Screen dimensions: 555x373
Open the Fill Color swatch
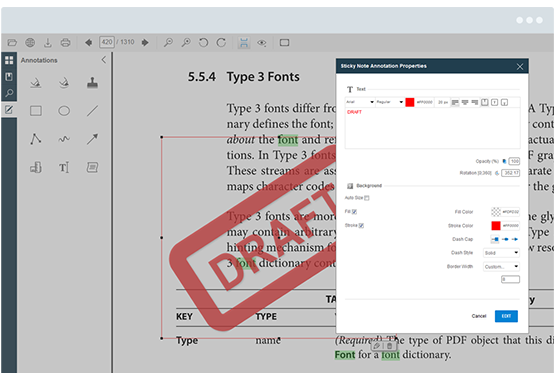(x=496, y=212)
